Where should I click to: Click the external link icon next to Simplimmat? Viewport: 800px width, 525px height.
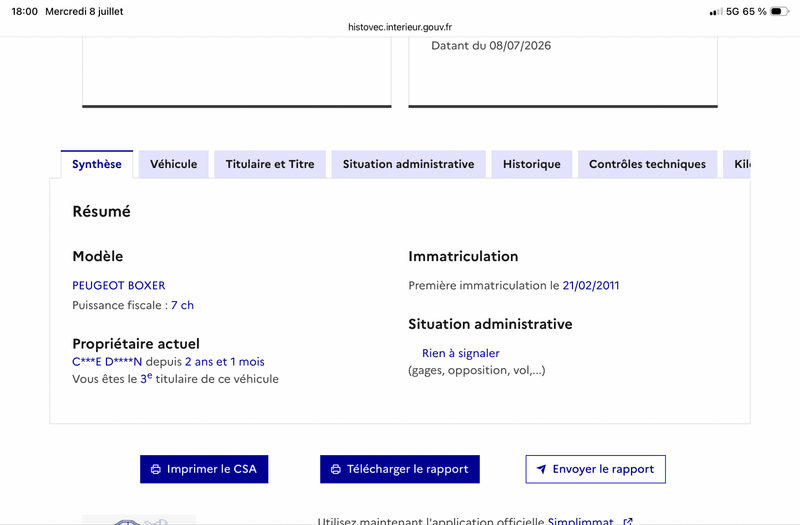tap(628, 521)
